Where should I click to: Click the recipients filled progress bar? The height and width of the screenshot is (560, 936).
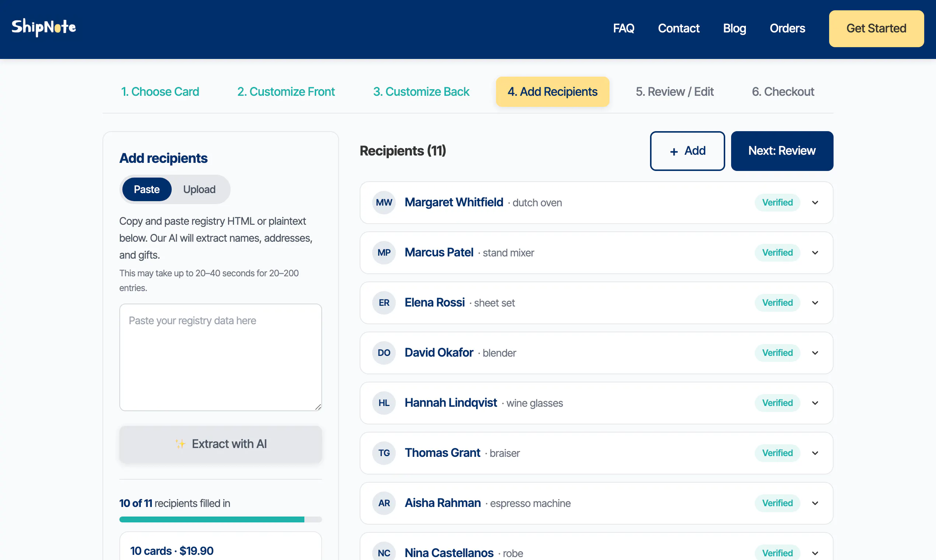pyautogui.click(x=220, y=519)
